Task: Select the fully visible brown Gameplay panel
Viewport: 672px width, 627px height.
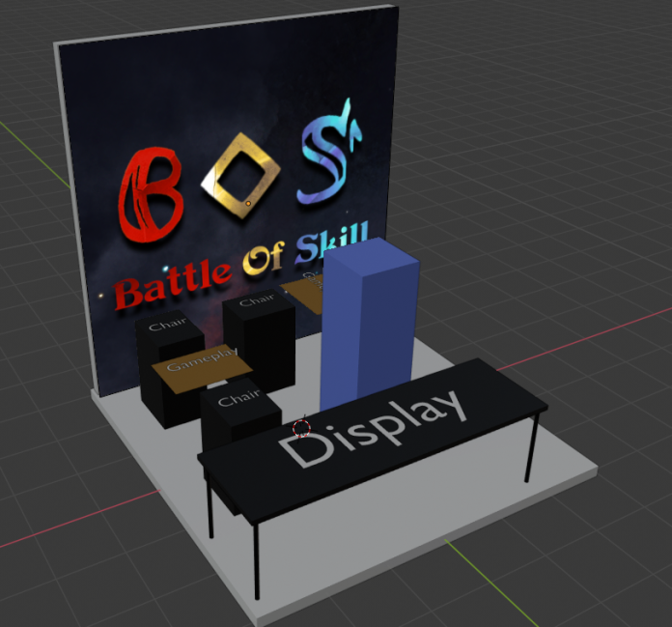Action: tap(202, 368)
